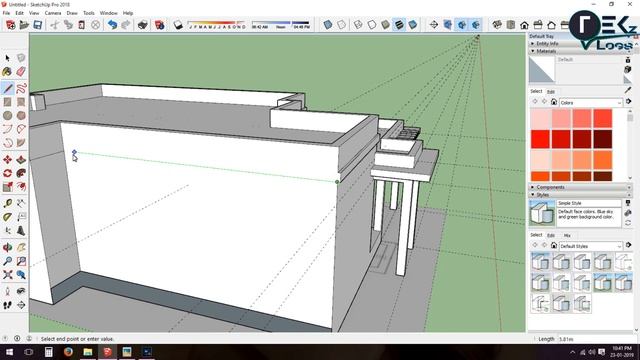Viewport: 640px width, 360px height.
Task: Expand the Components panel
Action: (x=579, y=187)
